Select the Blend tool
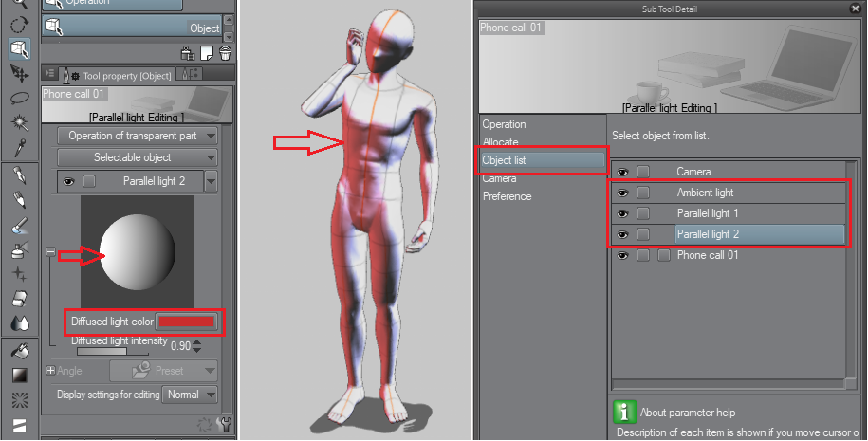Viewport: 868px width, 441px height. (19, 323)
